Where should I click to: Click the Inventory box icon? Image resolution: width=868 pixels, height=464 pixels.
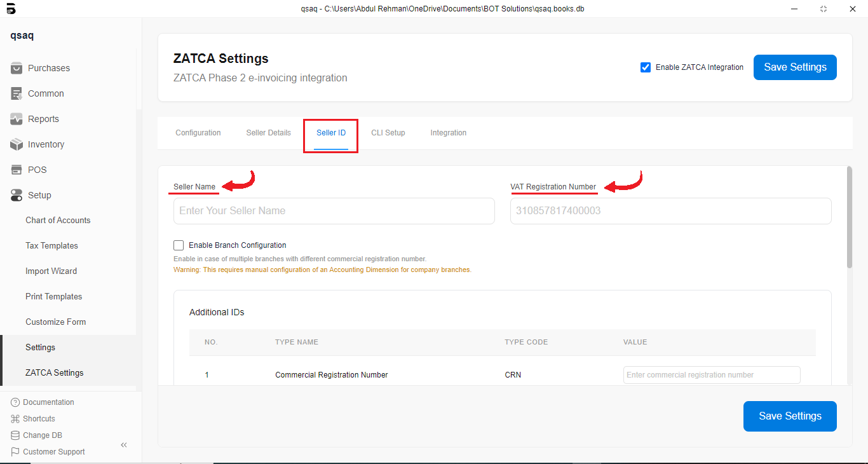[x=17, y=144]
